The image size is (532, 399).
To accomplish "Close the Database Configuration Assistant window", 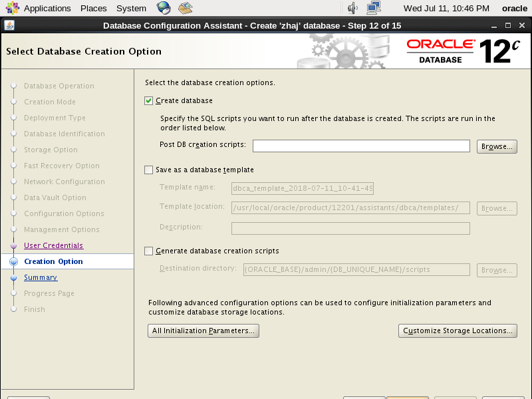I will pyautogui.click(x=522, y=25).
